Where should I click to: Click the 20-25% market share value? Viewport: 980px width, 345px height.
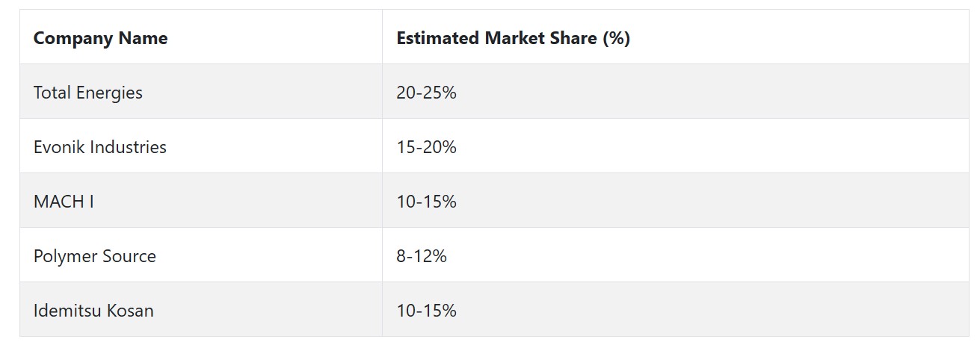[426, 93]
